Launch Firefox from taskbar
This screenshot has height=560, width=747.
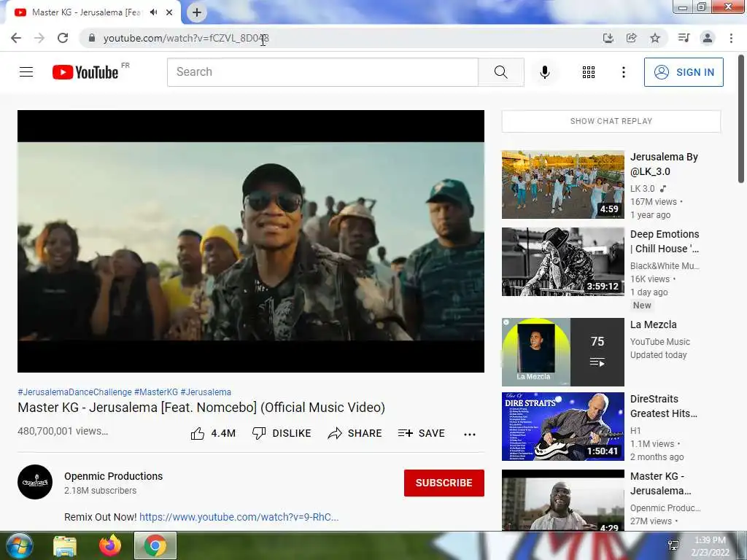[110, 545]
